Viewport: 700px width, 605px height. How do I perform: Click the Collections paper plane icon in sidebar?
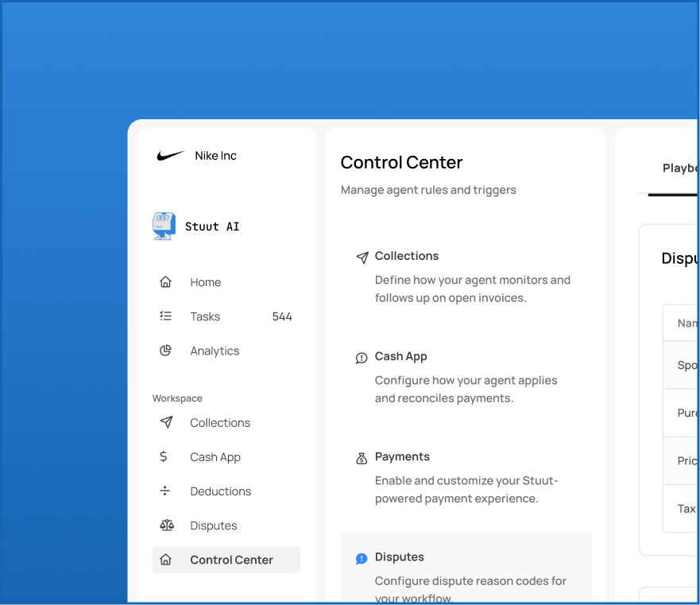coord(167,422)
